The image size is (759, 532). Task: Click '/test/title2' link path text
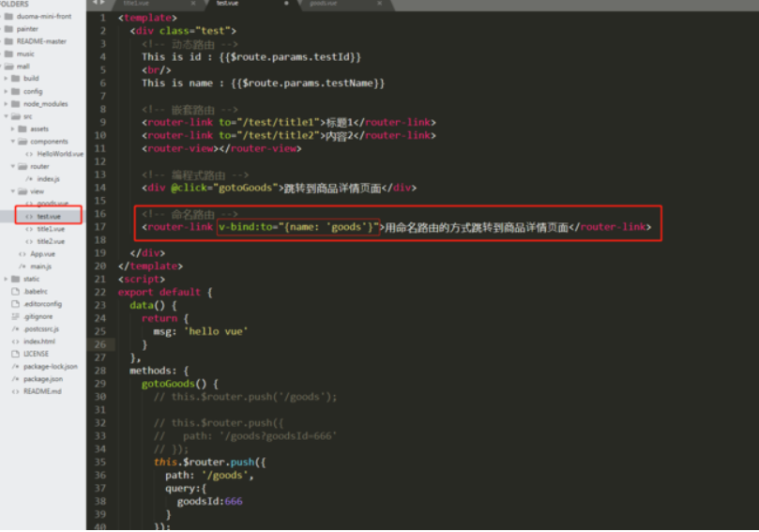click(x=279, y=135)
